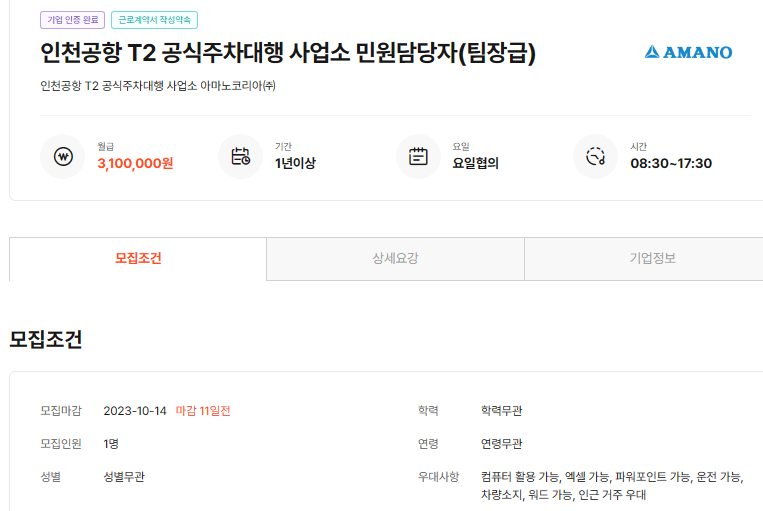
Task: Click the 월급 label
Action: tap(106, 146)
